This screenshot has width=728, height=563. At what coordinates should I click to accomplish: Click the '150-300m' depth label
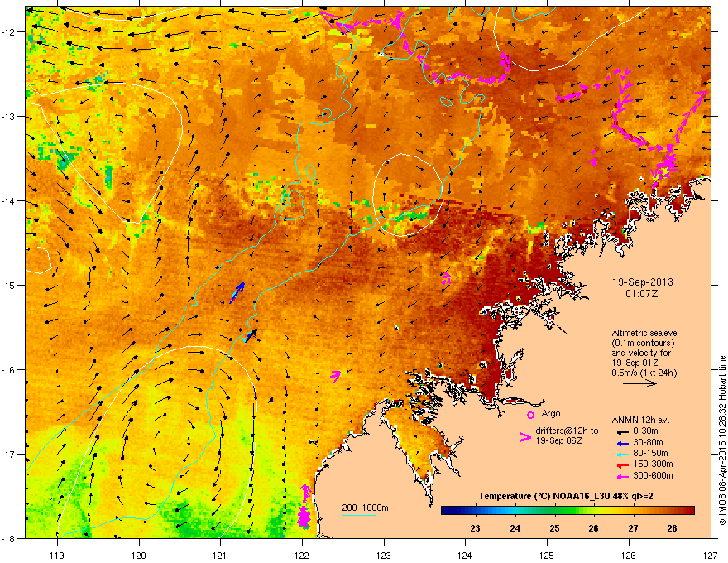[653, 464]
